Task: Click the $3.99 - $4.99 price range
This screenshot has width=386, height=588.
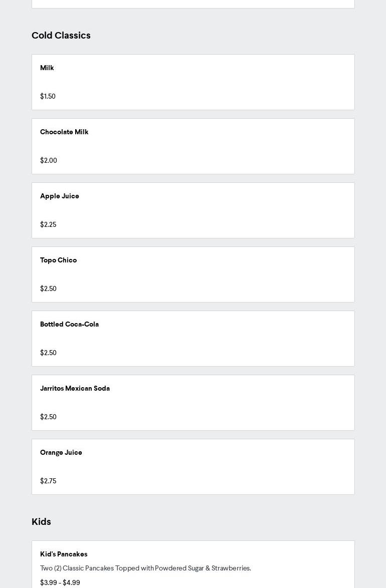Action: [60, 583]
